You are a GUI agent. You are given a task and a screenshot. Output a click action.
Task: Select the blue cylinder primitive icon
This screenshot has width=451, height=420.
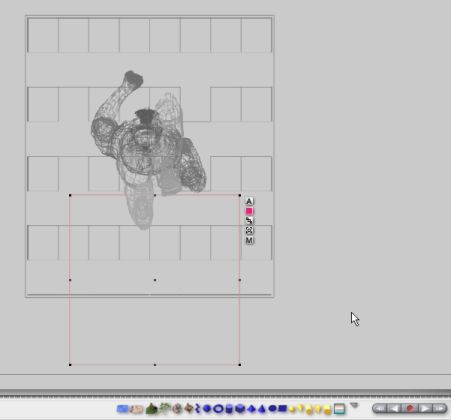[229, 409]
